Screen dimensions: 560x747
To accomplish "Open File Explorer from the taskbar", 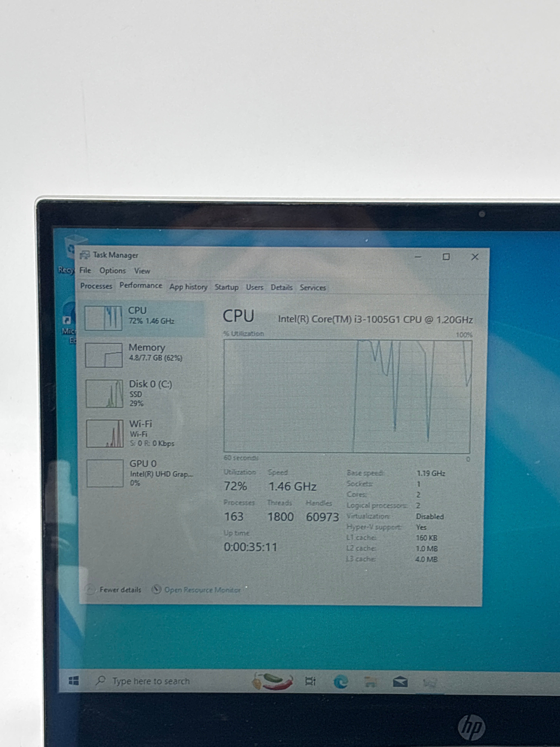I will (x=370, y=683).
